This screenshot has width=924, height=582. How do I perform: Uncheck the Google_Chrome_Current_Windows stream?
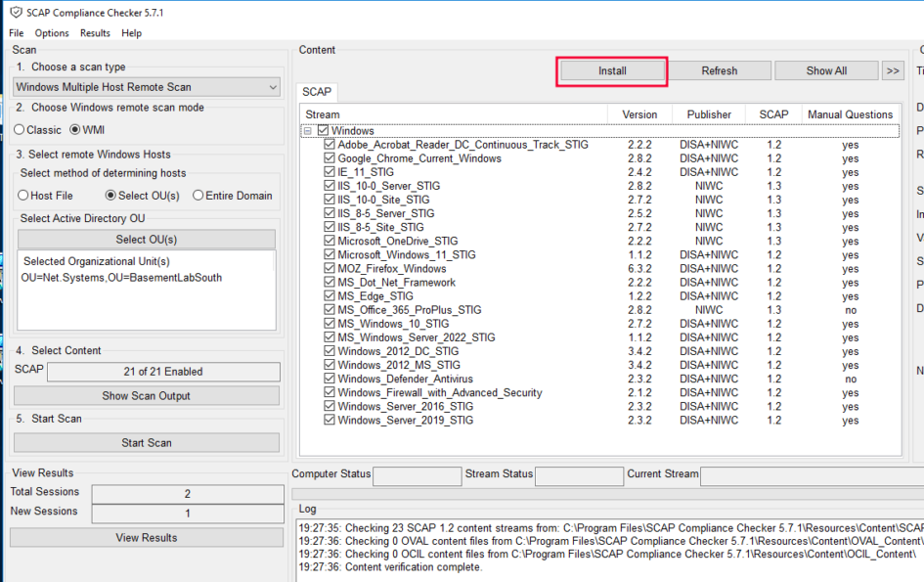tap(330, 157)
